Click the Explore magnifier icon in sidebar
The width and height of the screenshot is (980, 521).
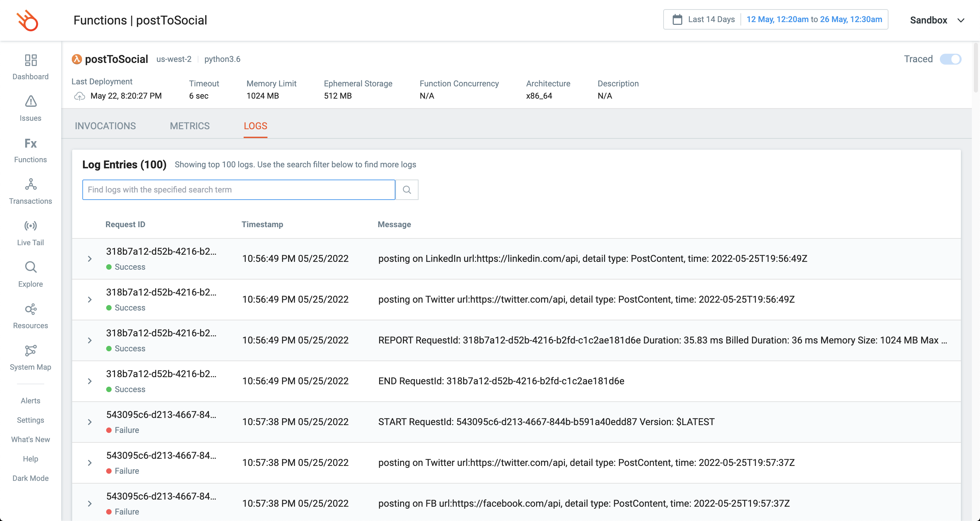tap(30, 267)
